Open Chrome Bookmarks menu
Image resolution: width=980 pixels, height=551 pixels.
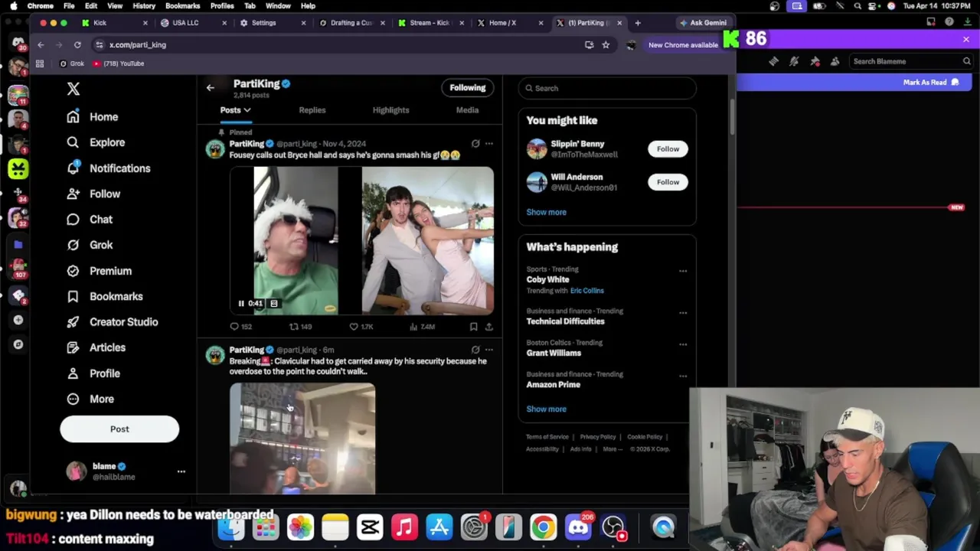182,5
